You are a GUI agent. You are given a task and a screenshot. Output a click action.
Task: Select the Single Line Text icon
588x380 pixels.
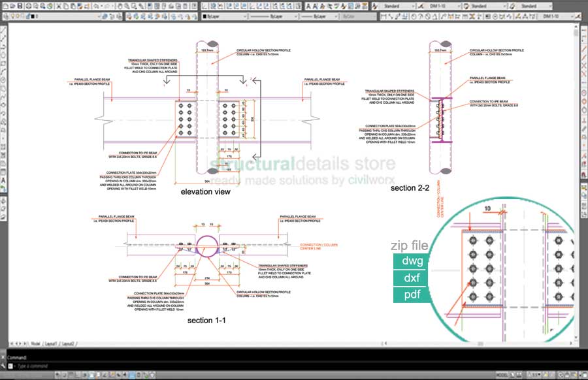click(x=316, y=6)
